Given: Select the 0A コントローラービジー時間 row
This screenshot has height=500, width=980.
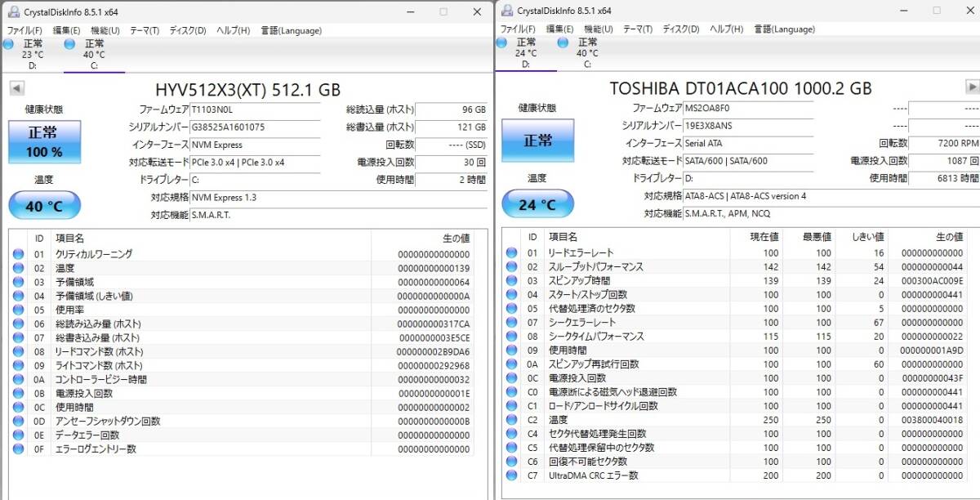Looking at the screenshot, I should click(x=242, y=379).
